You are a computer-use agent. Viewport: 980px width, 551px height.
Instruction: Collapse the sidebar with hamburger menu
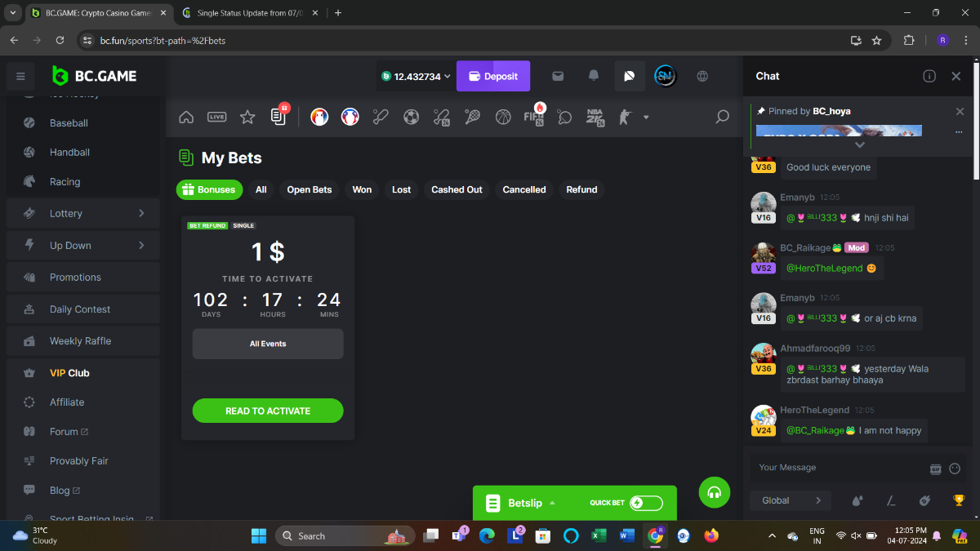click(20, 76)
